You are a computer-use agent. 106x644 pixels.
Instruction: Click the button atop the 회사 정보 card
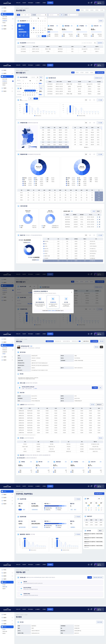point(100,622)
